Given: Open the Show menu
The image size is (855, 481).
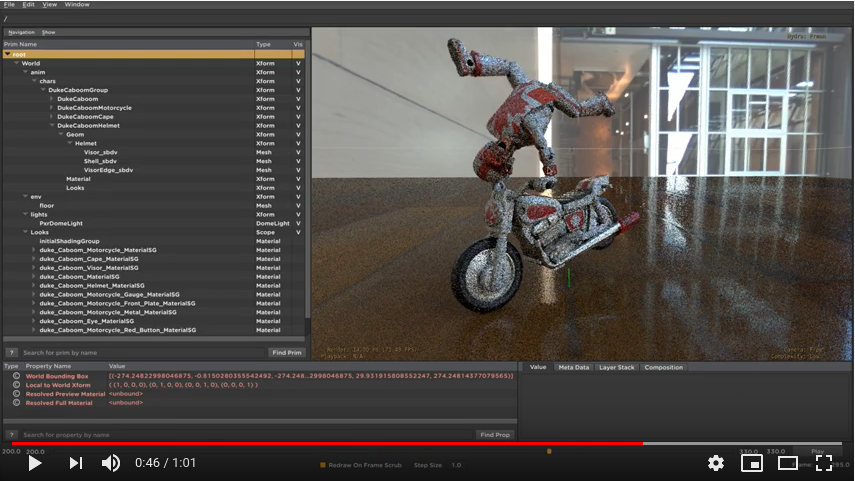Looking at the screenshot, I should (x=49, y=32).
